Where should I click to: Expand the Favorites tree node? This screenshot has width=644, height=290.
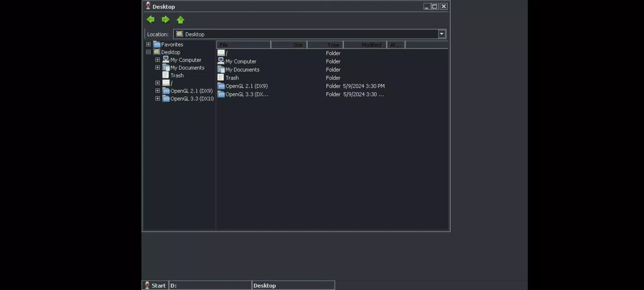tap(149, 44)
